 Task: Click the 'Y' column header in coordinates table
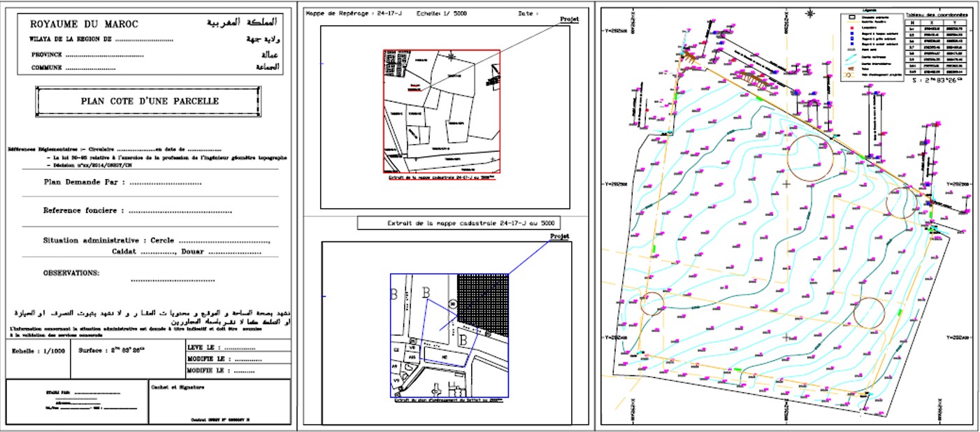pyautogui.click(x=956, y=22)
